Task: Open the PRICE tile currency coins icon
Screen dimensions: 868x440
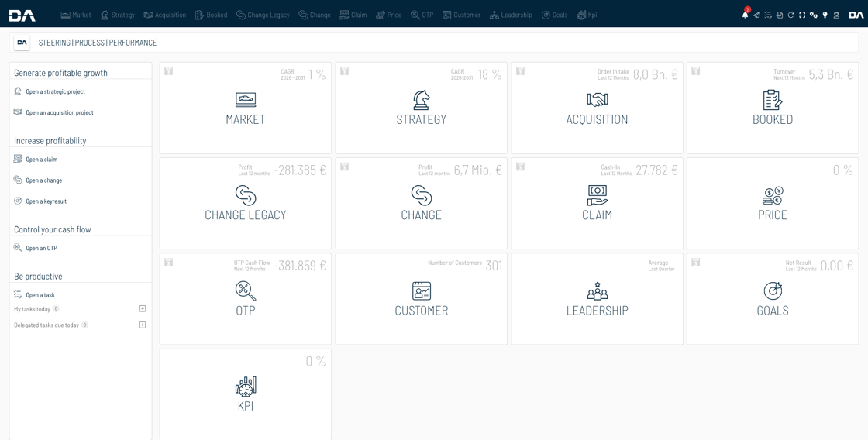Action: 772,195
